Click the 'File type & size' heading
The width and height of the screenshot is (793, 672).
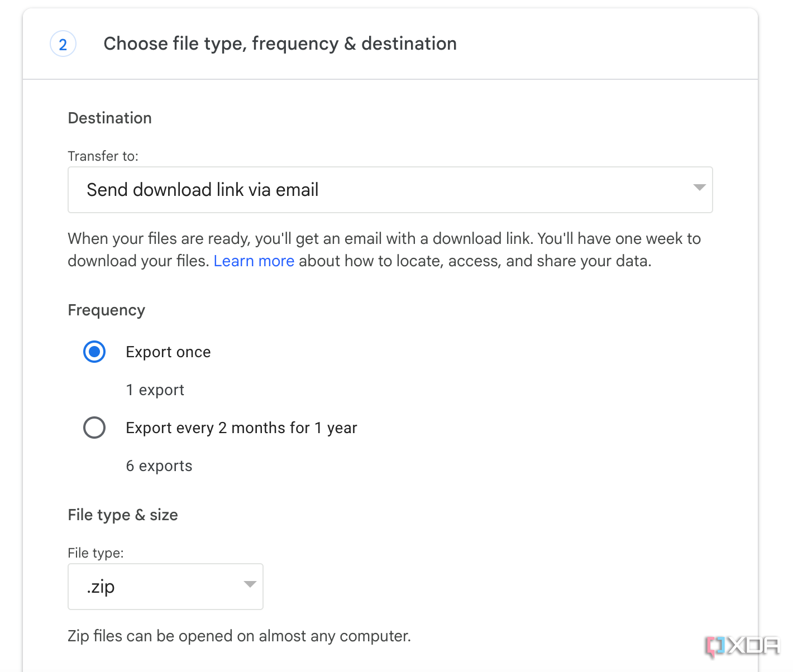tap(123, 515)
